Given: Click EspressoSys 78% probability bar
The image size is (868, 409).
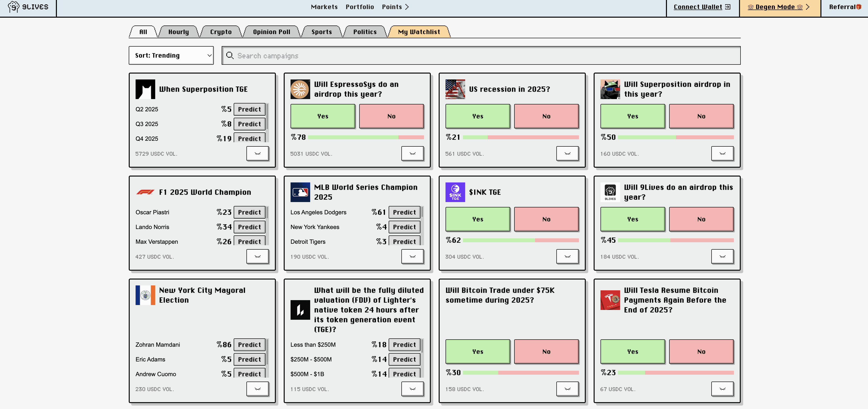Looking at the screenshot, I should point(366,137).
